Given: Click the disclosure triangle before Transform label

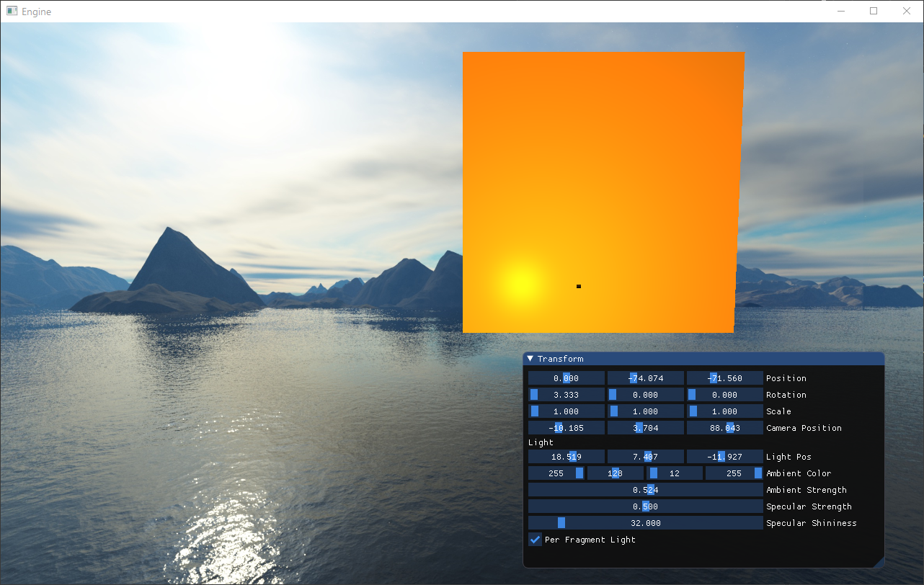Looking at the screenshot, I should (x=529, y=358).
